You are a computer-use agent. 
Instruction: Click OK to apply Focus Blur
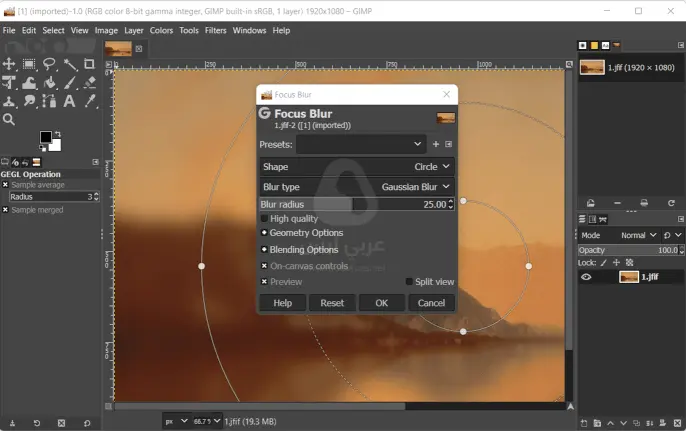[x=381, y=303]
